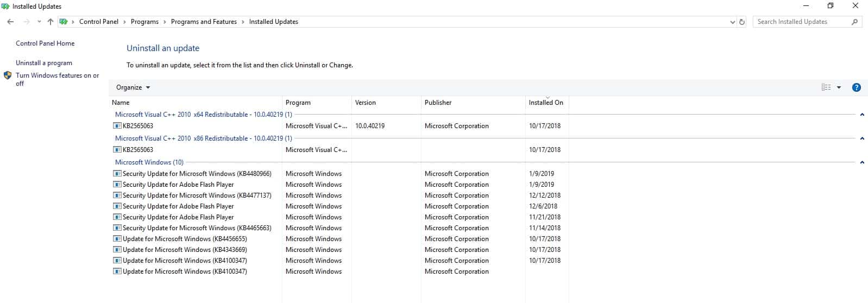Collapse the Microsoft Windows (10) group

pyautogui.click(x=862, y=162)
